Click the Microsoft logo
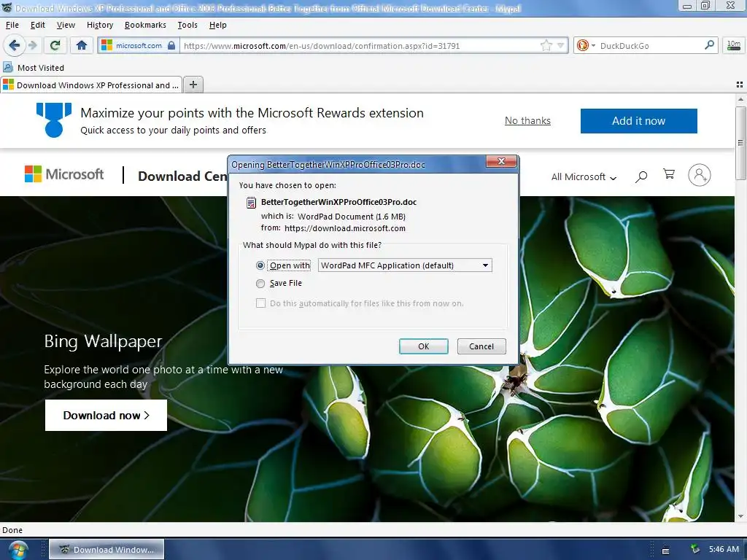 pos(64,174)
